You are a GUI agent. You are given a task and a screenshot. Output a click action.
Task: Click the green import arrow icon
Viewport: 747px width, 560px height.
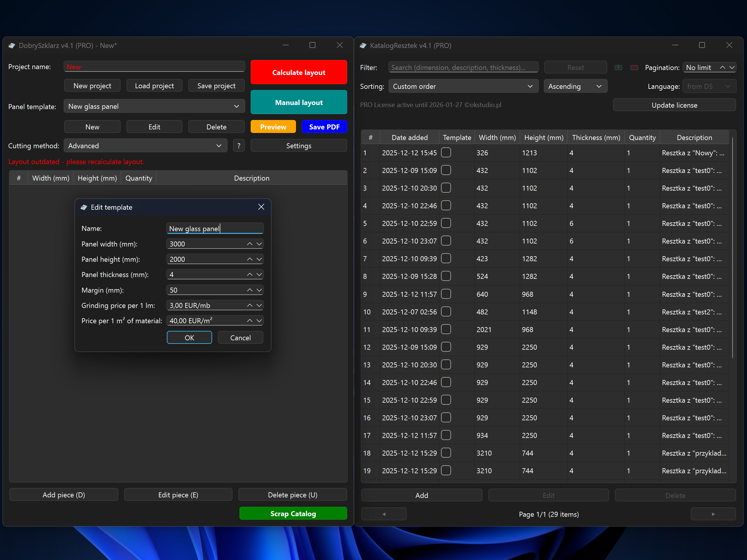tap(618, 68)
